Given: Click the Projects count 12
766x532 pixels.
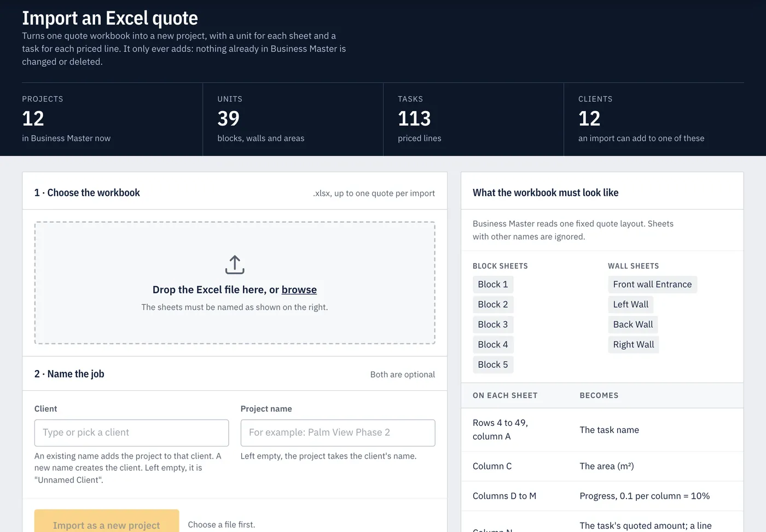Looking at the screenshot, I should [x=33, y=119].
